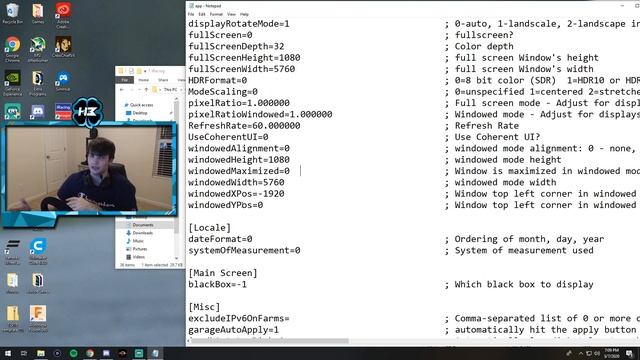Open the blue Simhub desktop shortcut
Viewport: 640px width, 360px height.
point(63,80)
